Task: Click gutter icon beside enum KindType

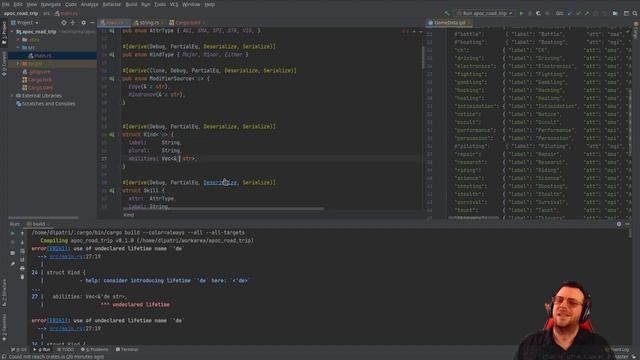Action: 111,54
